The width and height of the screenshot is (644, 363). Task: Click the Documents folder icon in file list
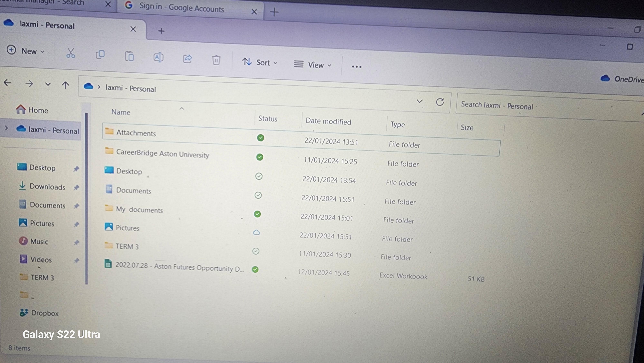coord(109,189)
